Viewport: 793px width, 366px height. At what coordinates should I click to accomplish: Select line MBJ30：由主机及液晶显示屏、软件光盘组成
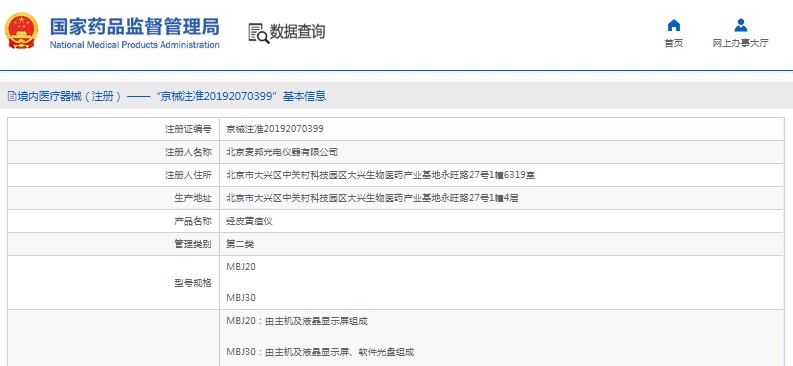(320, 352)
